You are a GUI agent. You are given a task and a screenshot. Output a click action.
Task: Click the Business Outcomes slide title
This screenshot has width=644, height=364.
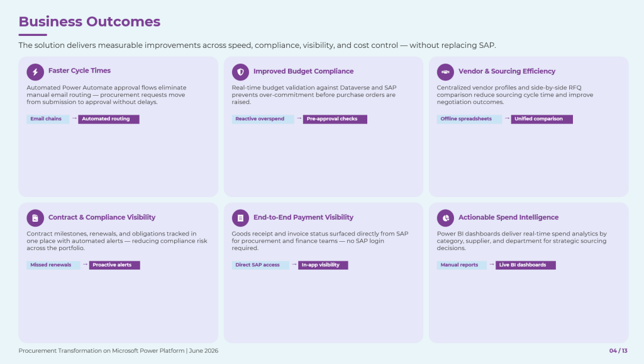pyautogui.click(x=89, y=21)
